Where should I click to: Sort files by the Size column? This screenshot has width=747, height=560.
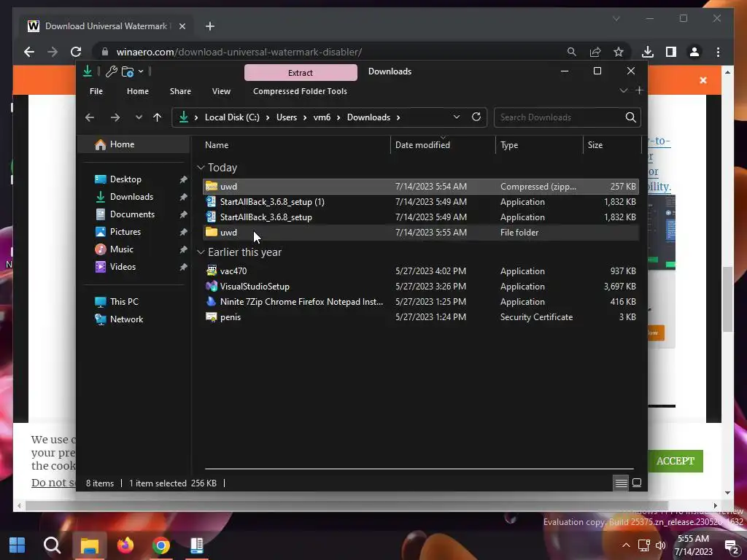pyautogui.click(x=595, y=145)
